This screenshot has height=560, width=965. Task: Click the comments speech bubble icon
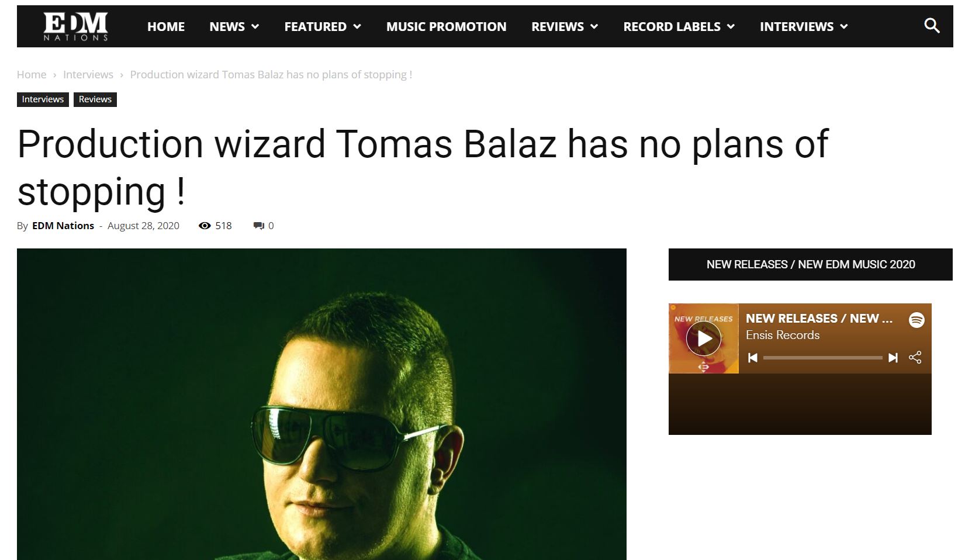[259, 226]
